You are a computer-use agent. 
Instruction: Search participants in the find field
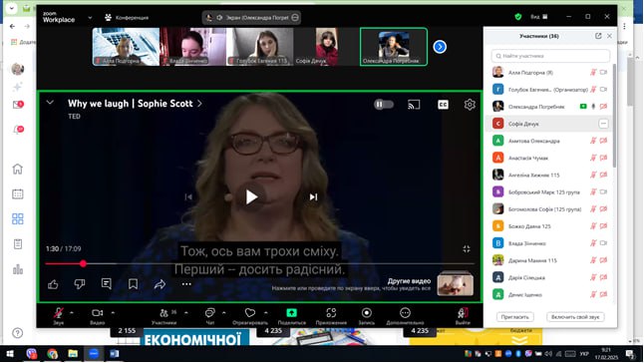pos(550,56)
